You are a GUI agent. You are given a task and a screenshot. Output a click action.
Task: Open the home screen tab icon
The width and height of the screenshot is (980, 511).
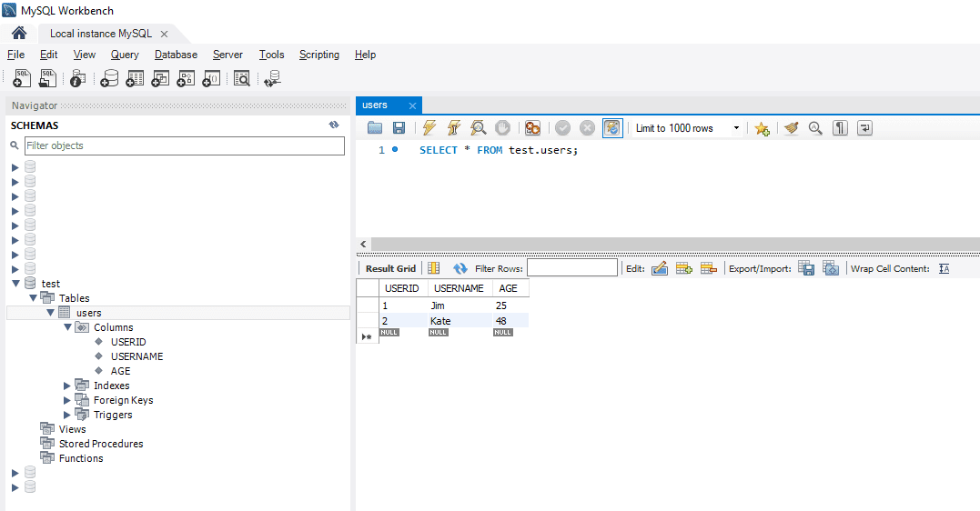tap(19, 33)
